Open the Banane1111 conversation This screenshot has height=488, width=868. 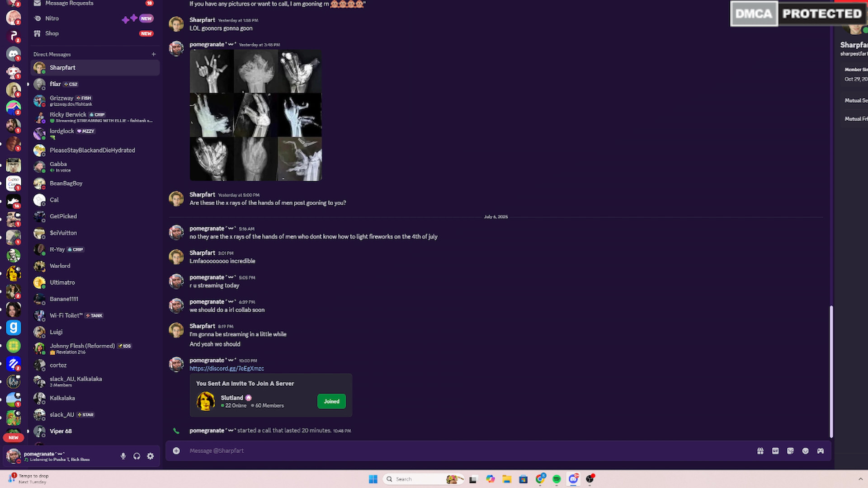click(x=95, y=299)
